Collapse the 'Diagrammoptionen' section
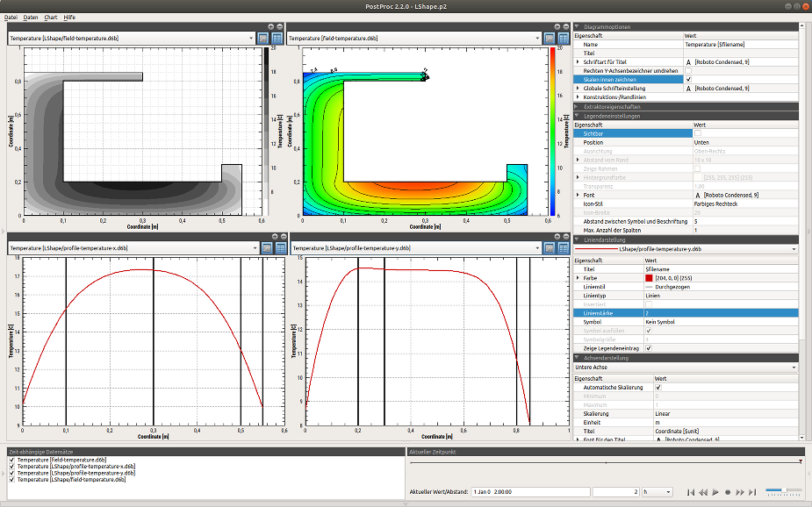Image resolution: width=812 pixels, height=507 pixels. pyautogui.click(x=577, y=26)
